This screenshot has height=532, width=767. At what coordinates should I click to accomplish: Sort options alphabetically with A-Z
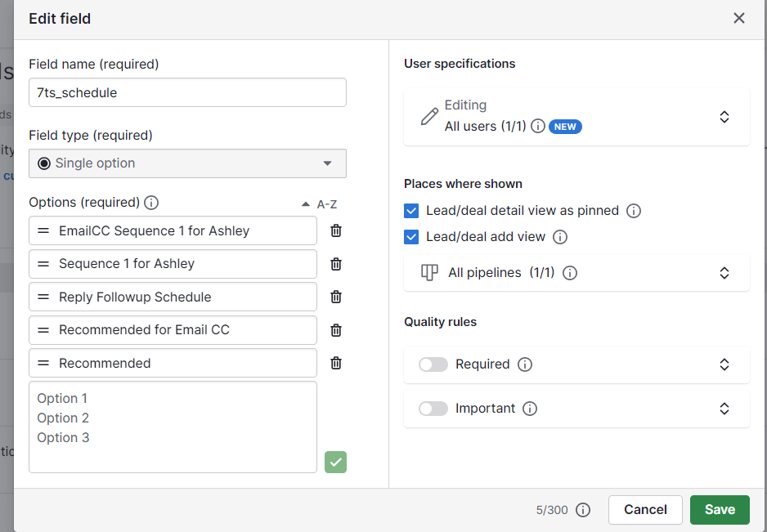[320, 203]
